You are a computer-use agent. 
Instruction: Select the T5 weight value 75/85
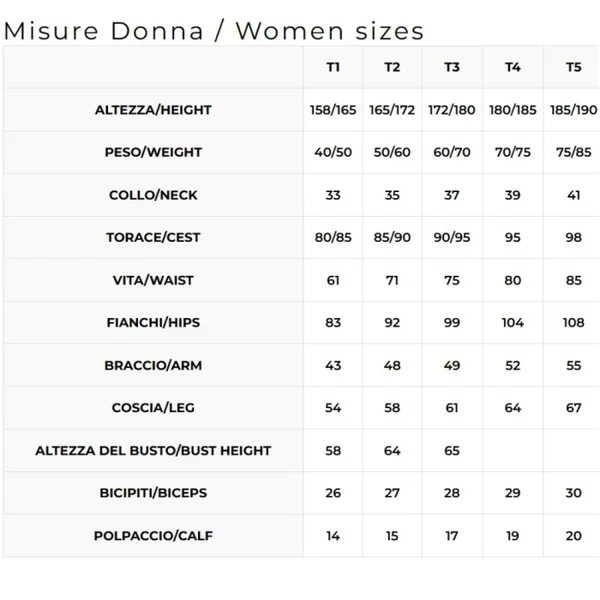pyautogui.click(x=573, y=152)
